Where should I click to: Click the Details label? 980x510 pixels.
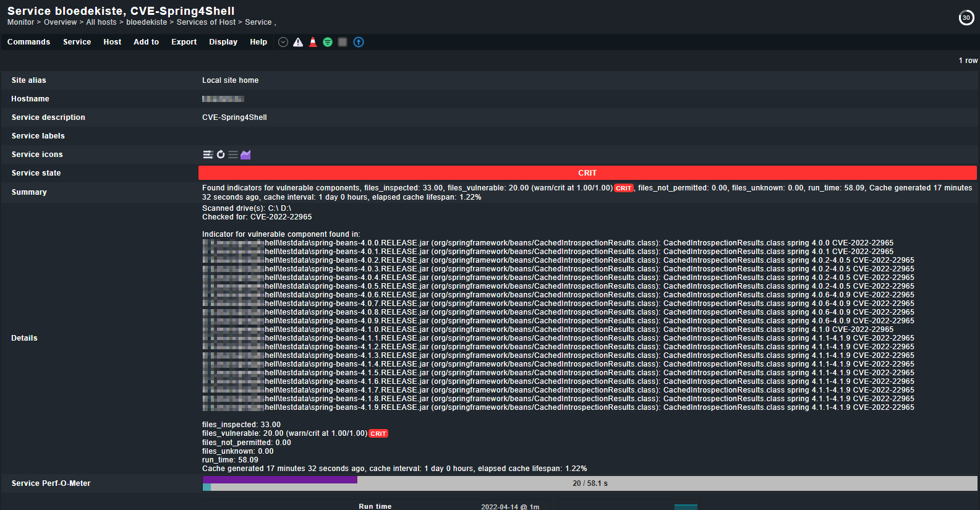coord(24,338)
